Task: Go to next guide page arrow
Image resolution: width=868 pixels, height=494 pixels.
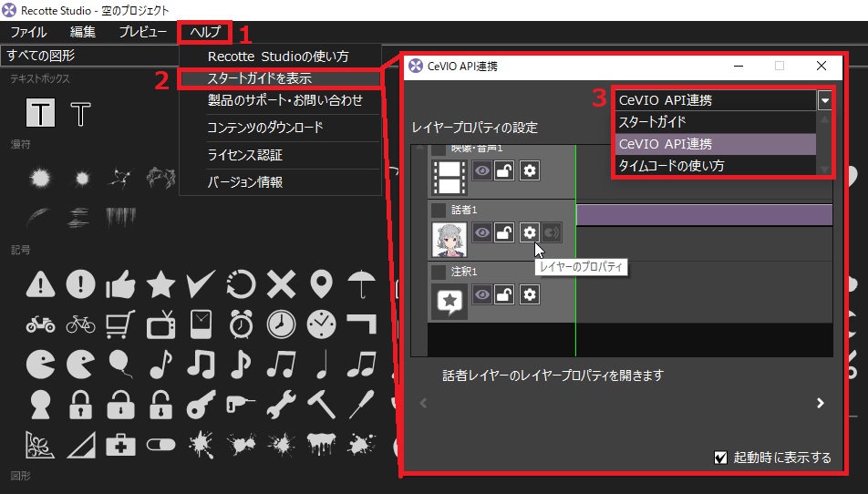Action: point(821,403)
